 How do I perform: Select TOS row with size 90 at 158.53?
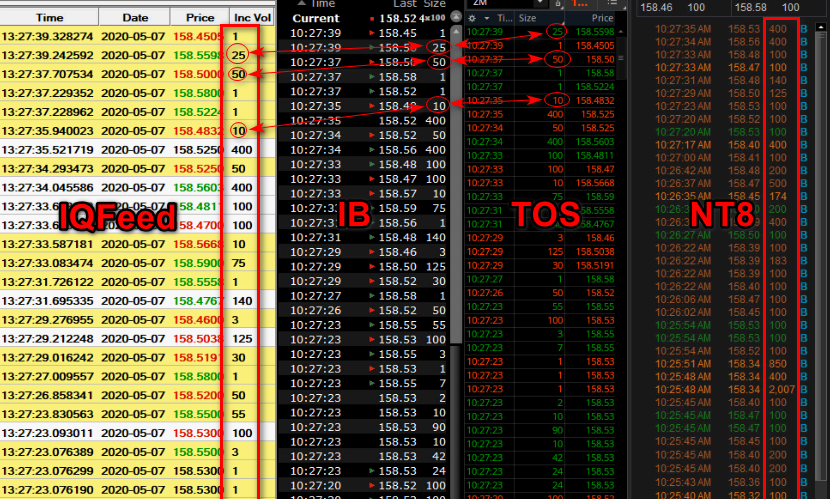540,431
